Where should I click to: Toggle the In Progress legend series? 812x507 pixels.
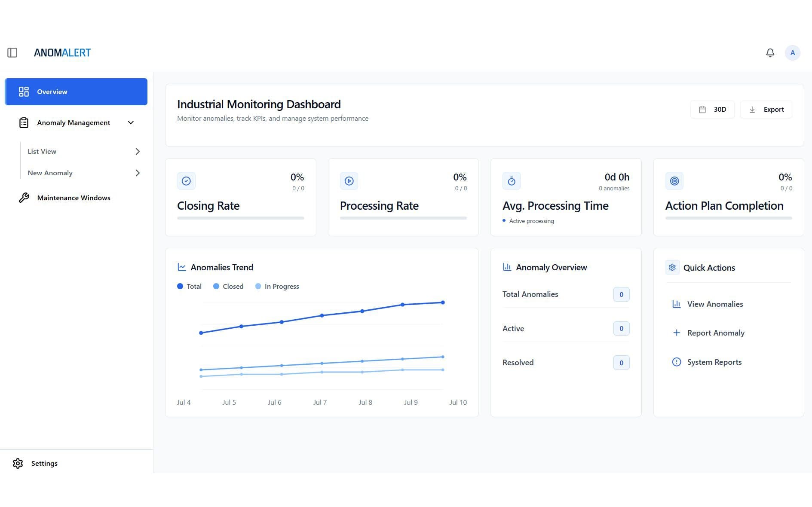277,286
